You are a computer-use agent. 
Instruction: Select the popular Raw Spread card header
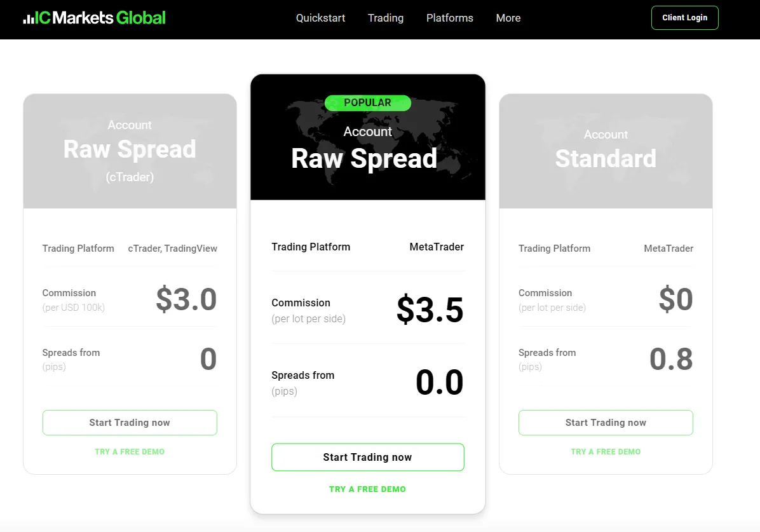click(368, 137)
